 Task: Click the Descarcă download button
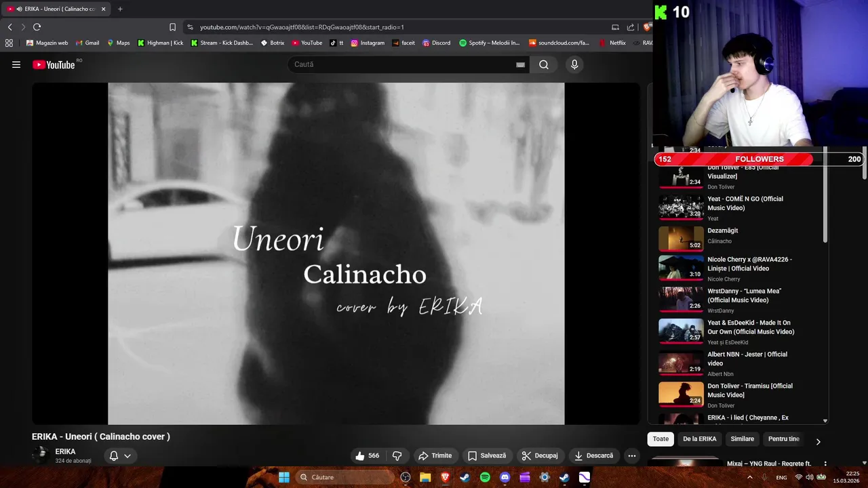point(593,455)
